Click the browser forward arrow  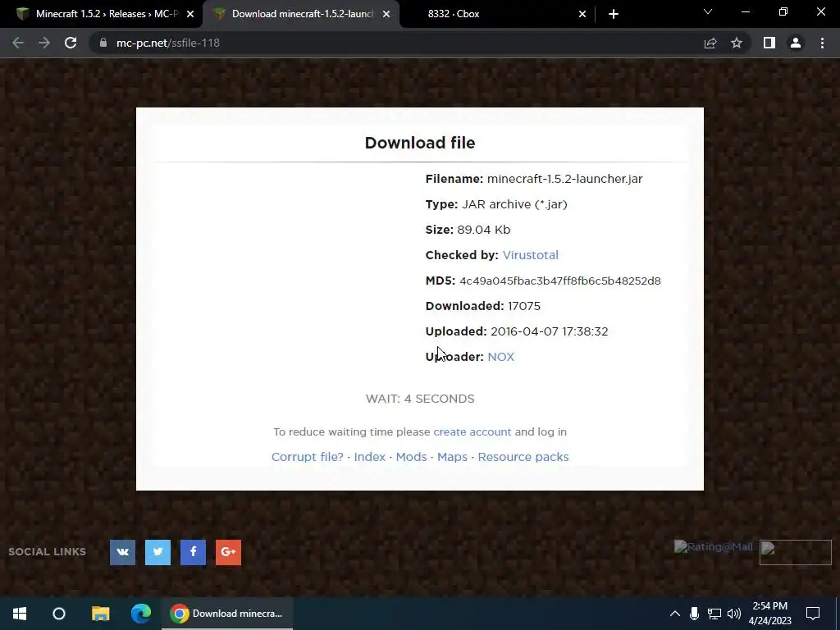pyautogui.click(x=44, y=43)
